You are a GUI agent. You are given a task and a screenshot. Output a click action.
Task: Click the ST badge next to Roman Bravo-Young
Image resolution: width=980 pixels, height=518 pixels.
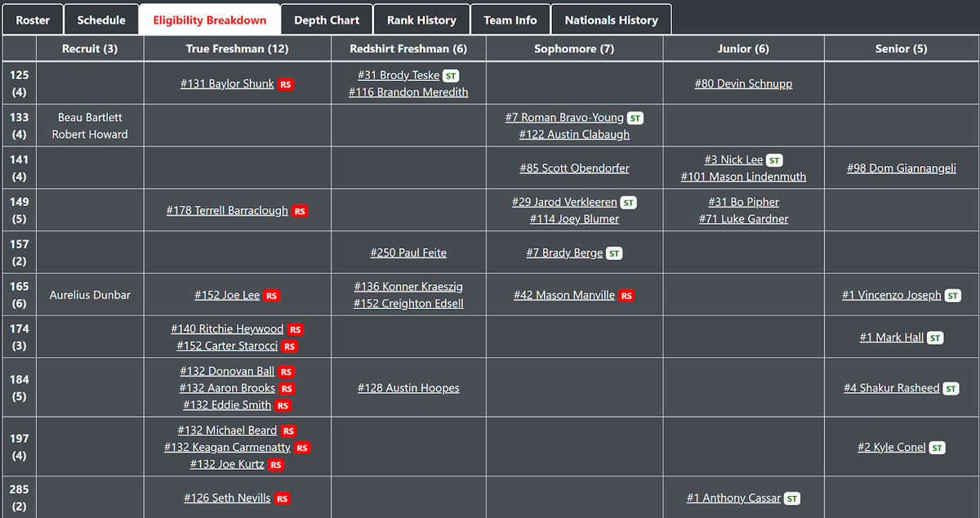(x=635, y=118)
